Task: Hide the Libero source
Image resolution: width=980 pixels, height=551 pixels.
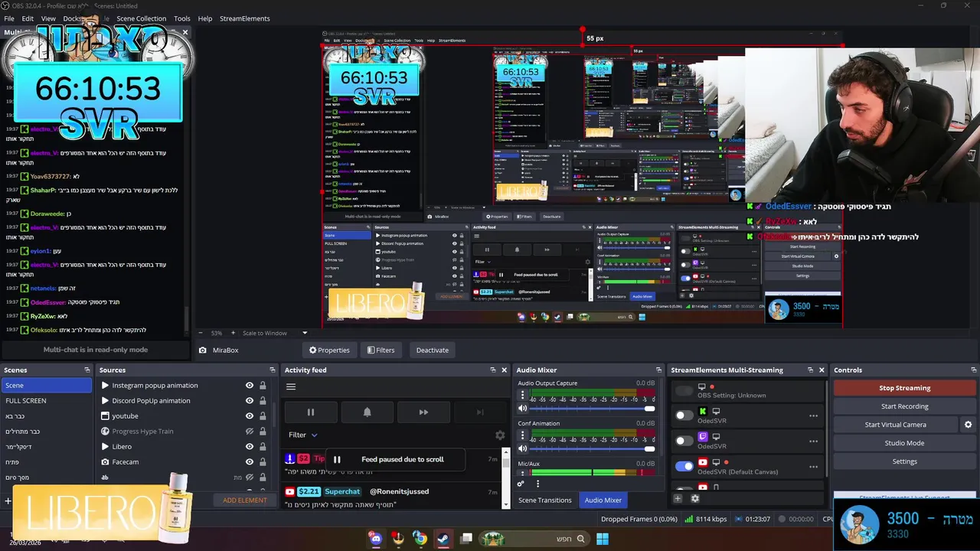Action: 250,447
